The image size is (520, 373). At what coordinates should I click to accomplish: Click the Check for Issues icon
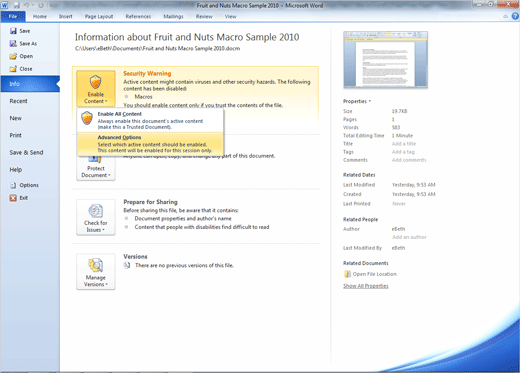coord(96,211)
